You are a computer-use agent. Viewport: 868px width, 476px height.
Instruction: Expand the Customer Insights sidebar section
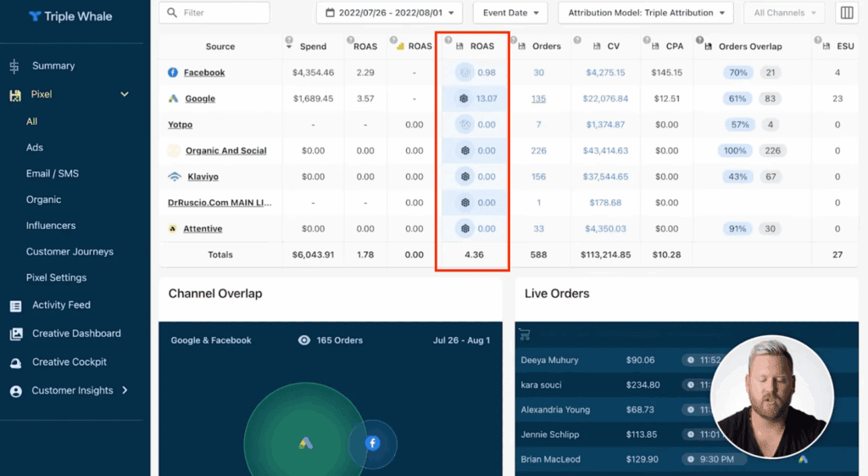point(125,390)
